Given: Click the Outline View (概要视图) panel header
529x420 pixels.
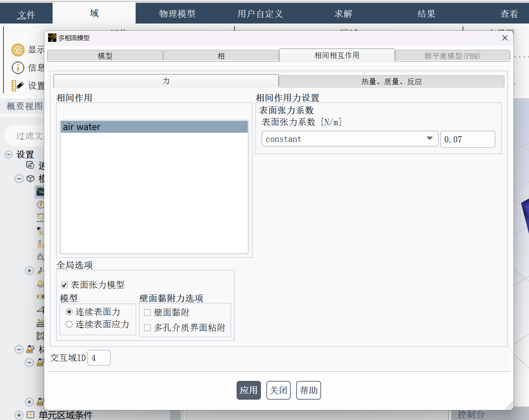Looking at the screenshot, I should (25, 106).
